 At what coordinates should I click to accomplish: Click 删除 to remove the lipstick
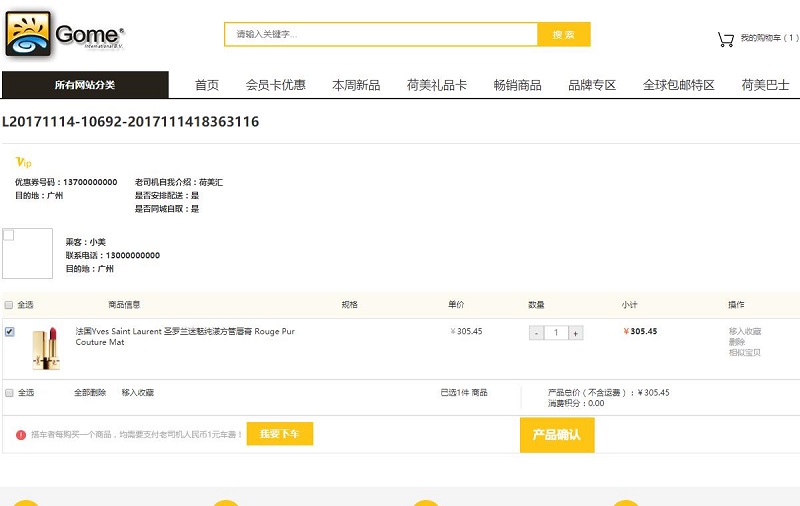[737, 342]
